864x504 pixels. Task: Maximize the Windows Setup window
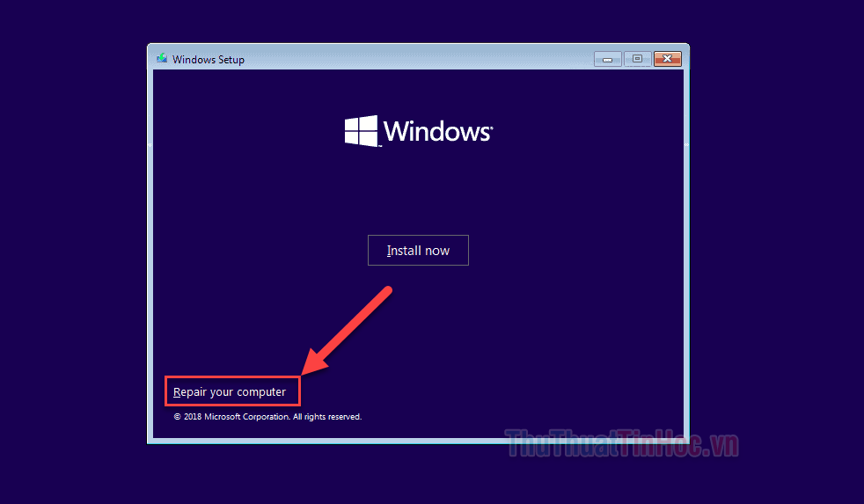pyautogui.click(x=637, y=59)
